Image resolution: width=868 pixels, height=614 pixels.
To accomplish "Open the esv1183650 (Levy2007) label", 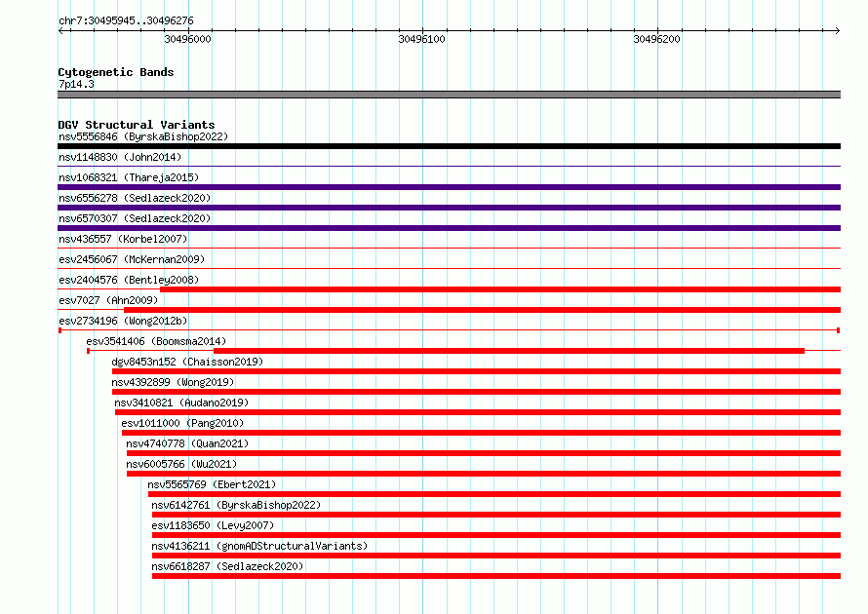I will 213,525.
